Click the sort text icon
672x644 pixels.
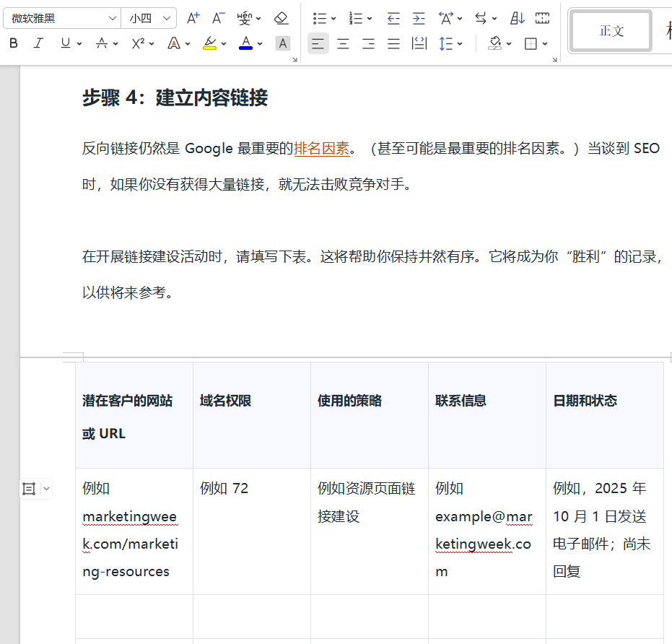[518, 18]
